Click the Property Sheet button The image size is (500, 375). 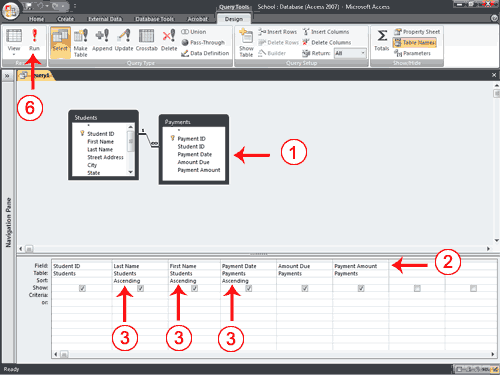click(417, 32)
